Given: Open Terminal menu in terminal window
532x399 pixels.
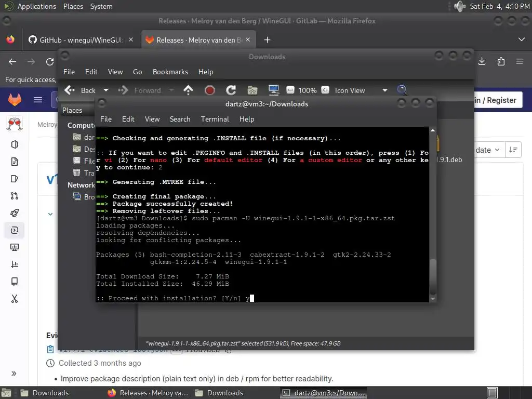Looking at the screenshot, I should click(215, 119).
